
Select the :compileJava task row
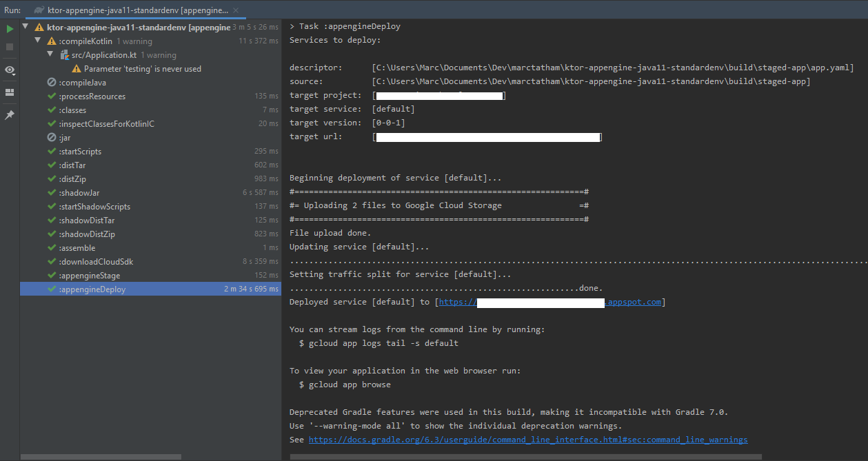tap(150, 83)
